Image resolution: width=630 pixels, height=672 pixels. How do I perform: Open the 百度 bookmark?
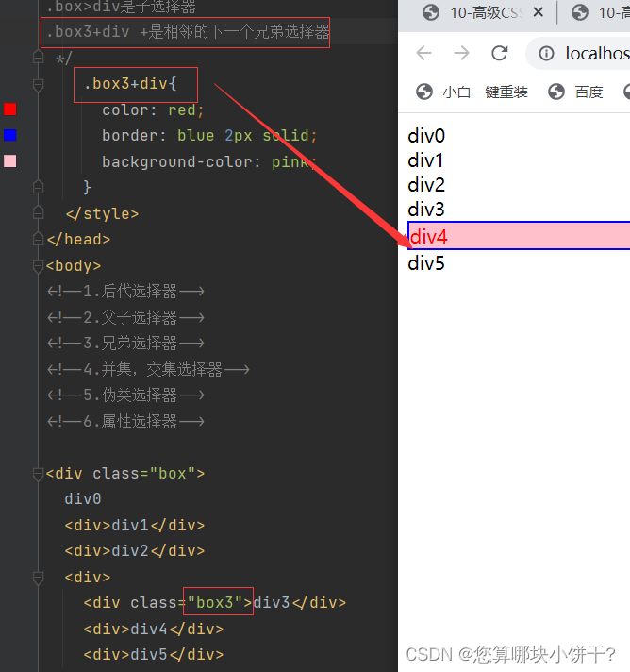click(589, 92)
